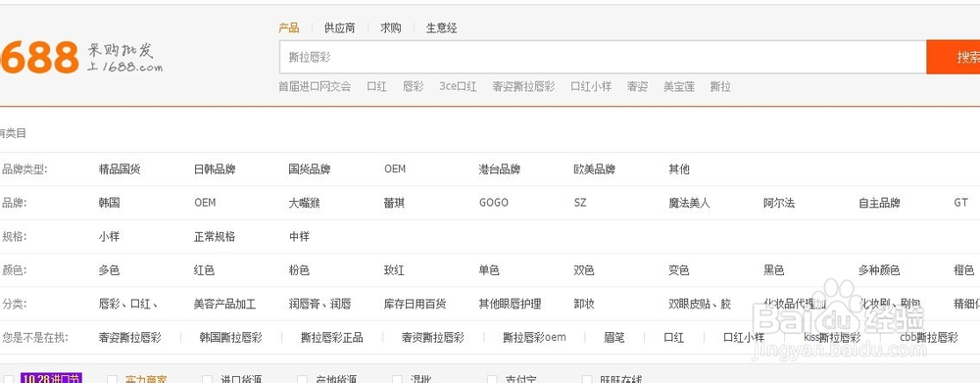Select the 唇彩、口红 category
This screenshot has height=383, width=980.
(x=127, y=305)
